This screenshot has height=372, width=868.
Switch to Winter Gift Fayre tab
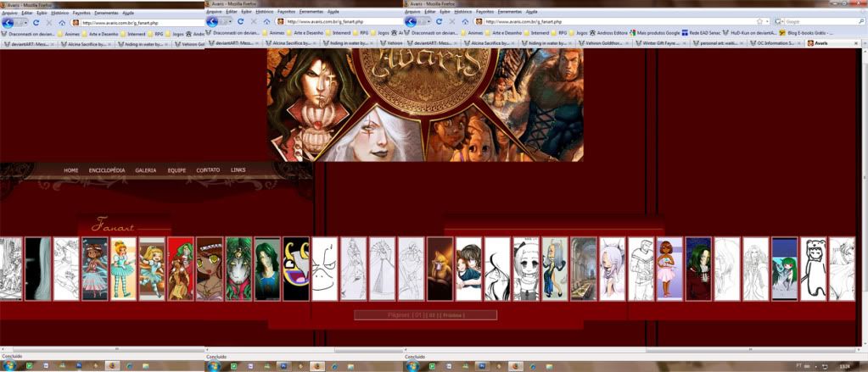pyautogui.click(x=660, y=43)
